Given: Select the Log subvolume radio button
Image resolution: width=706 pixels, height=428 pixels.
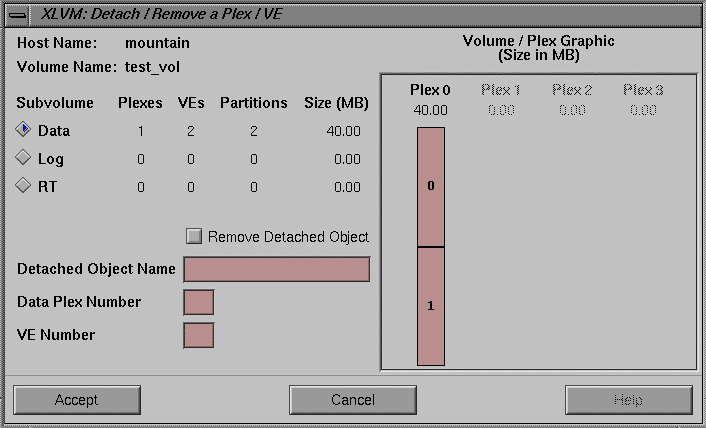Looking at the screenshot, I should click(x=24, y=158).
